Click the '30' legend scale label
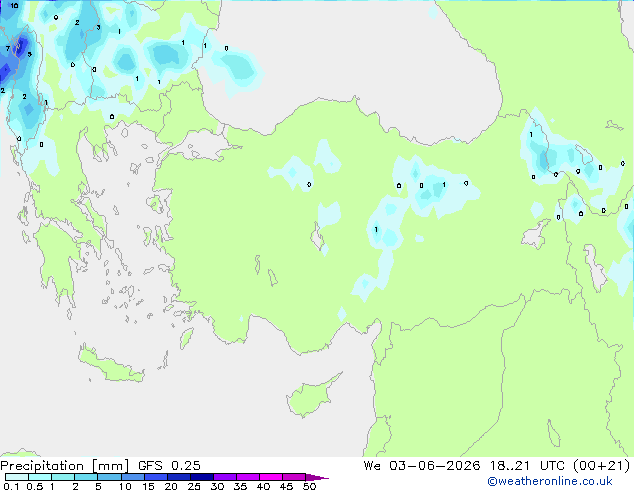 click(x=217, y=486)
